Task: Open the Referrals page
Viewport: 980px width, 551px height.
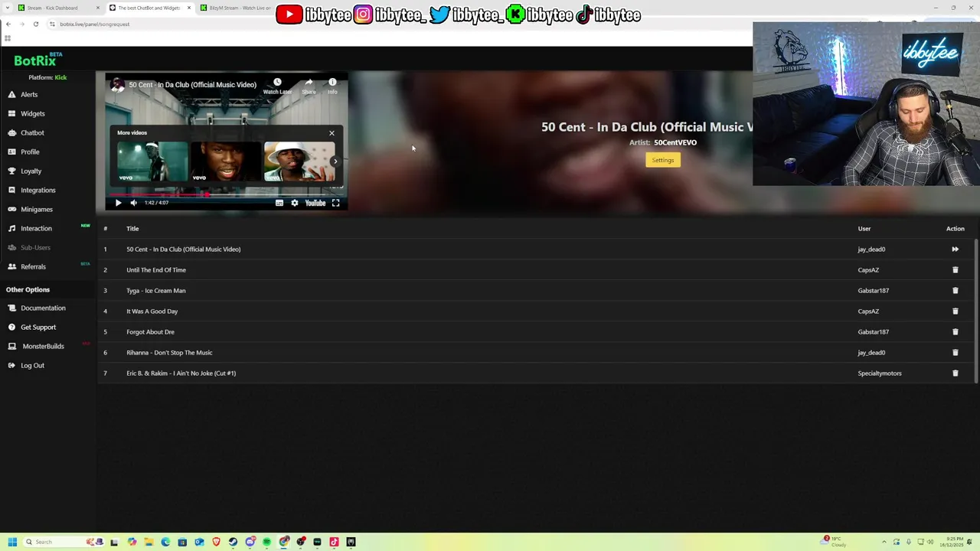Action: click(x=33, y=266)
